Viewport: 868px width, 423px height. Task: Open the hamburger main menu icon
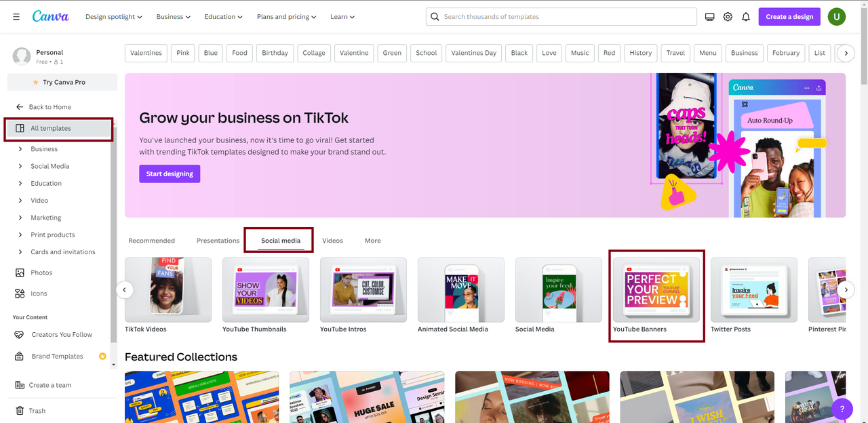(16, 16)
